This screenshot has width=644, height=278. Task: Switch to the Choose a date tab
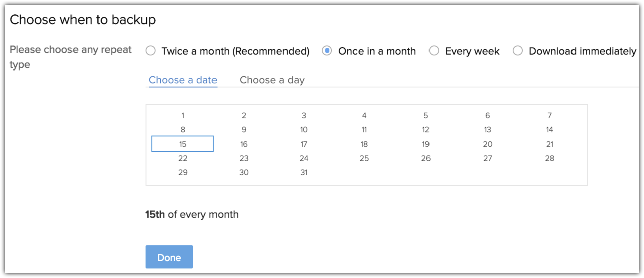[183, 80]
